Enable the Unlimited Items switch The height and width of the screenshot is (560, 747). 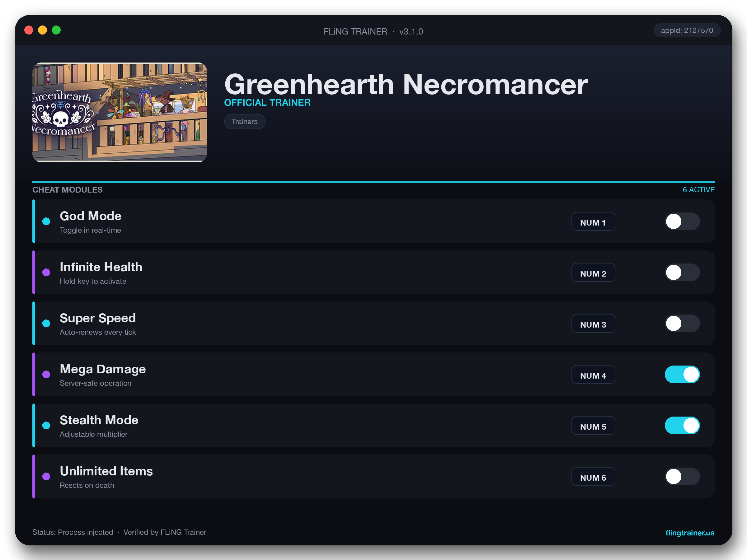pos(682,476)
